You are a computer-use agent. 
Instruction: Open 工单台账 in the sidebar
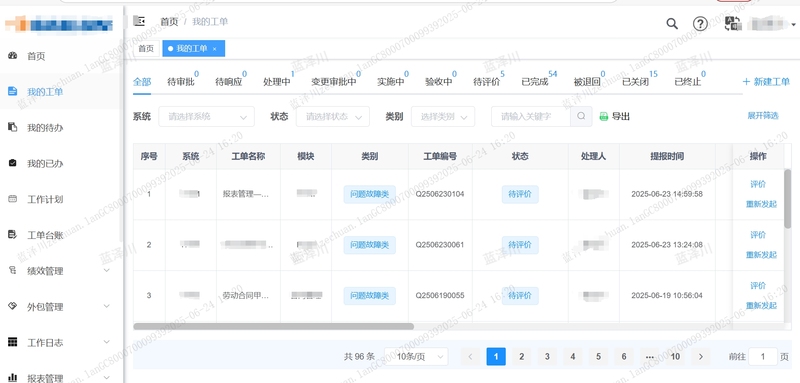pyautogui.click(x=45, y=235)
